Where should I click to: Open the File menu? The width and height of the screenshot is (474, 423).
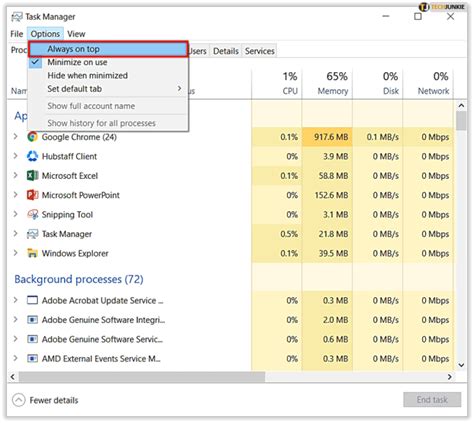(x=17, y=34)
